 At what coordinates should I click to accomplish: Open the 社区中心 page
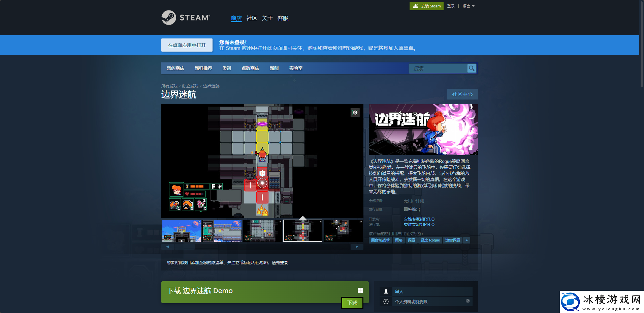coord(462,94)
